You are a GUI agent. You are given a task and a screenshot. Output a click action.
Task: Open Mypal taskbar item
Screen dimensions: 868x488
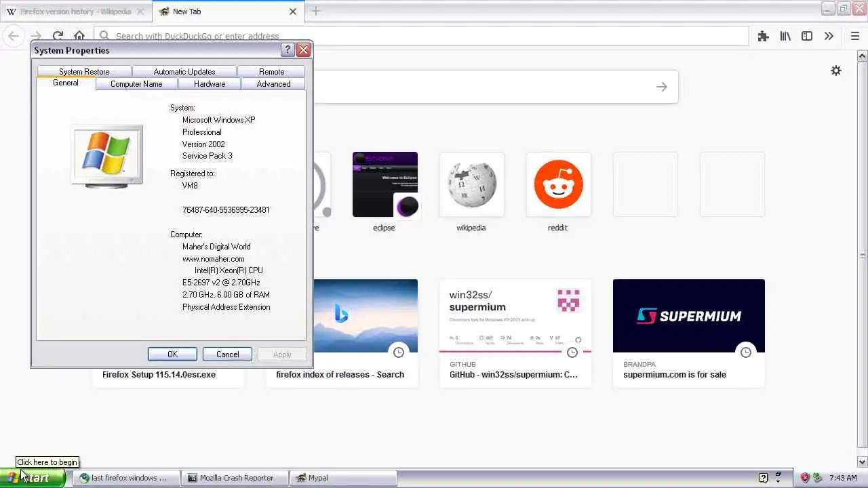[x=343, y=478]
